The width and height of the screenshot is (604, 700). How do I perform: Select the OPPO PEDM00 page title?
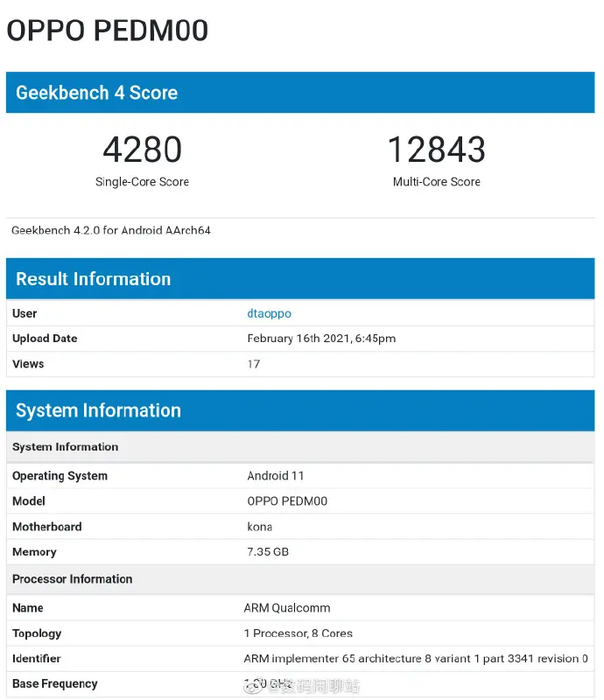pyautogui.click(x=107, y=31)
